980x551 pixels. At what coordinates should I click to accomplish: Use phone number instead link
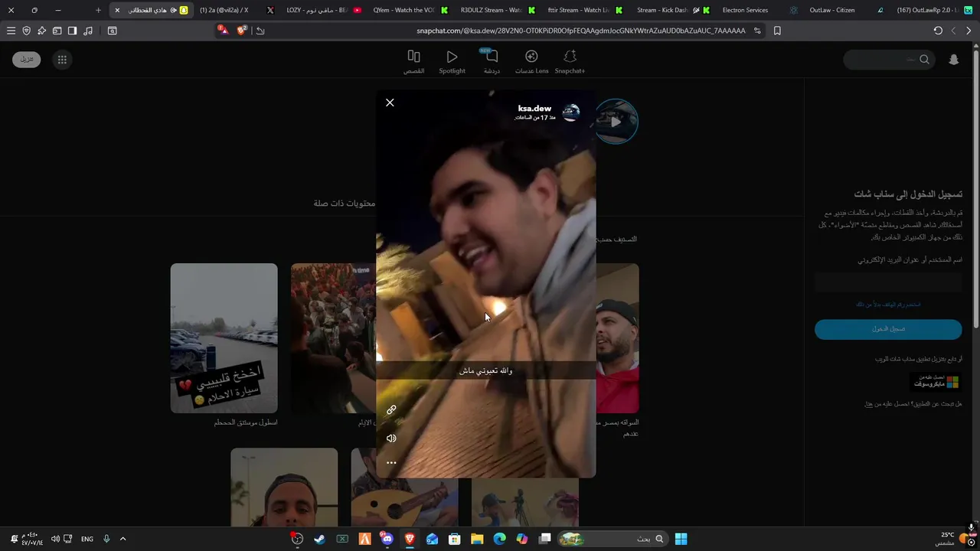(888, 305)
